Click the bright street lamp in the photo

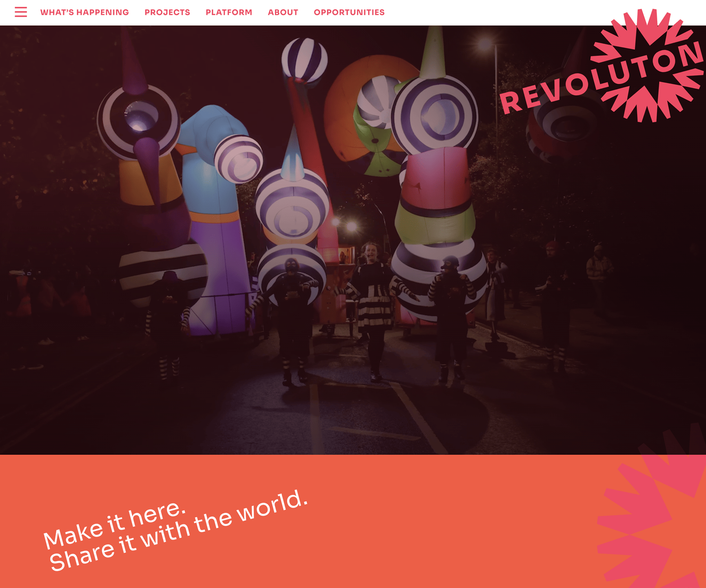click(486, 44)
